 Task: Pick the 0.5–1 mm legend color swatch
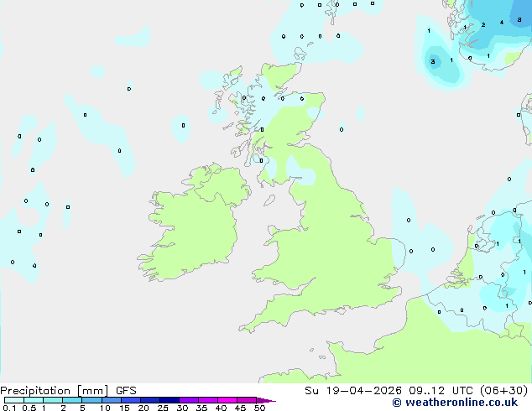coord(34,400)
